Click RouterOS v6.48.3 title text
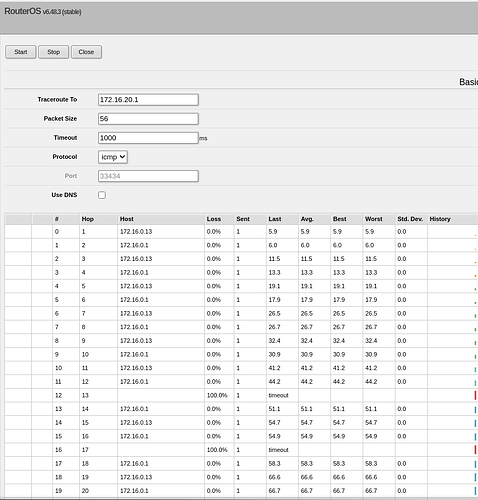The width and height of the screenshot is (478, 500). 43,12
